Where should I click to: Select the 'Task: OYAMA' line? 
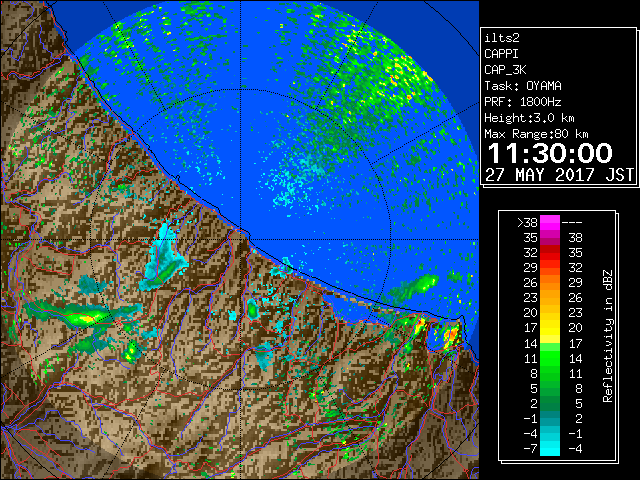(523, 86)
